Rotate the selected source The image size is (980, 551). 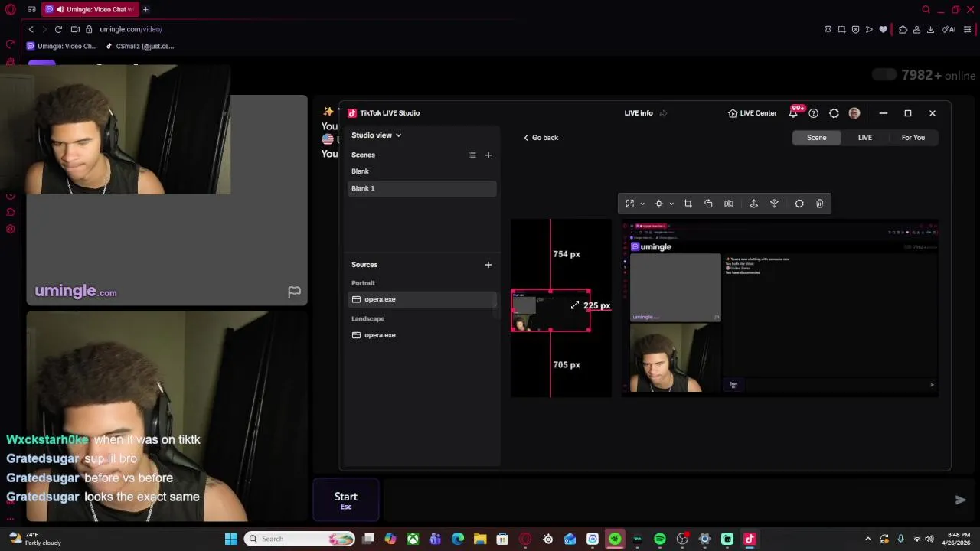708,204
